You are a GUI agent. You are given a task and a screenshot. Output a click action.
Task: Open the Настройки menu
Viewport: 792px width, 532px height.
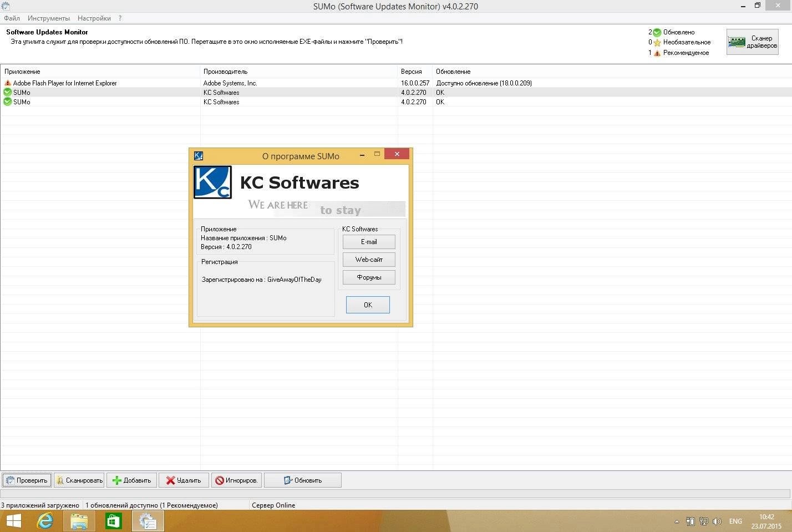pos(94,18)
